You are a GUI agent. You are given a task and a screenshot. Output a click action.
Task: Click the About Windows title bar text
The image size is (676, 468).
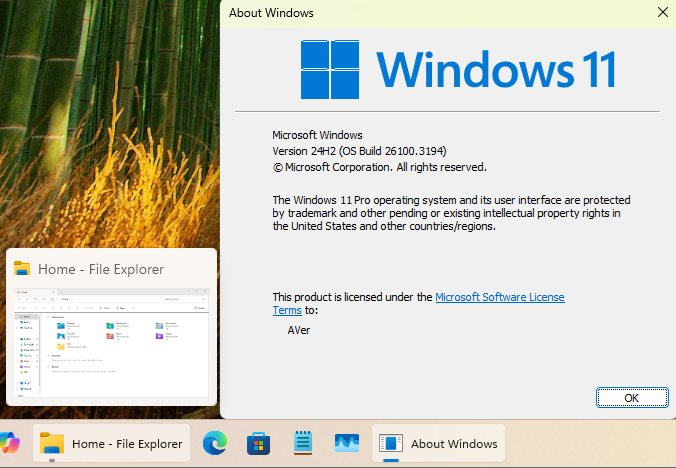click(271, 13)
